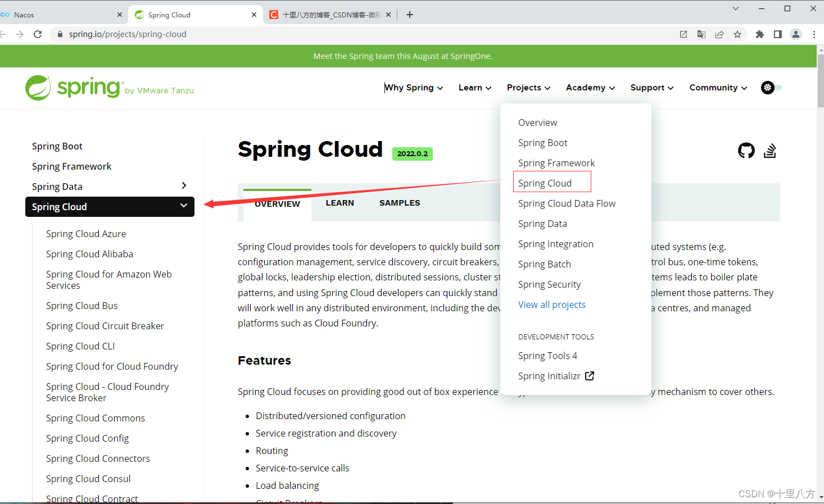The height and width of the screenshot is (504, 824).
Task: Open a new browser tab with plus
Action: tap(410, 15)
